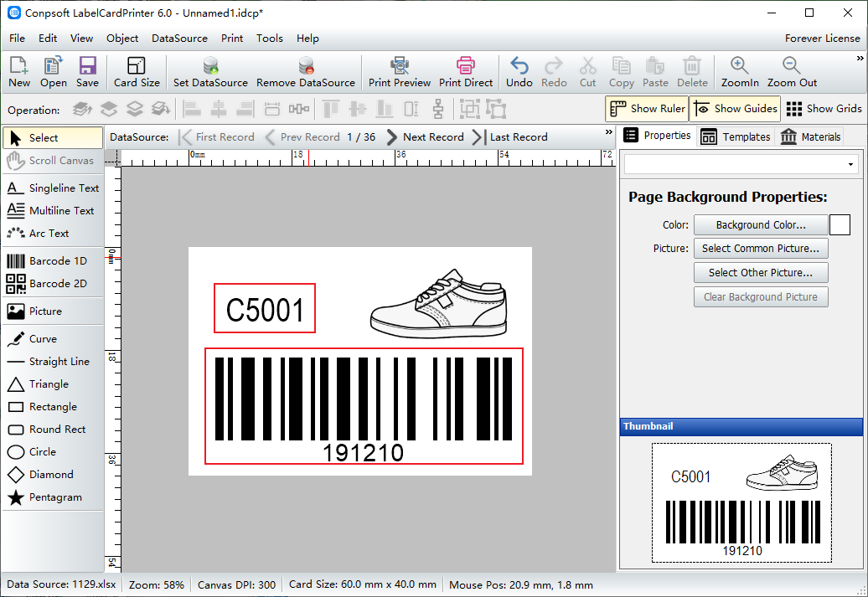Screen dimensions: 868x597
Task: Choose the Barcode 2D tool
Action: (x=53, y=283)
